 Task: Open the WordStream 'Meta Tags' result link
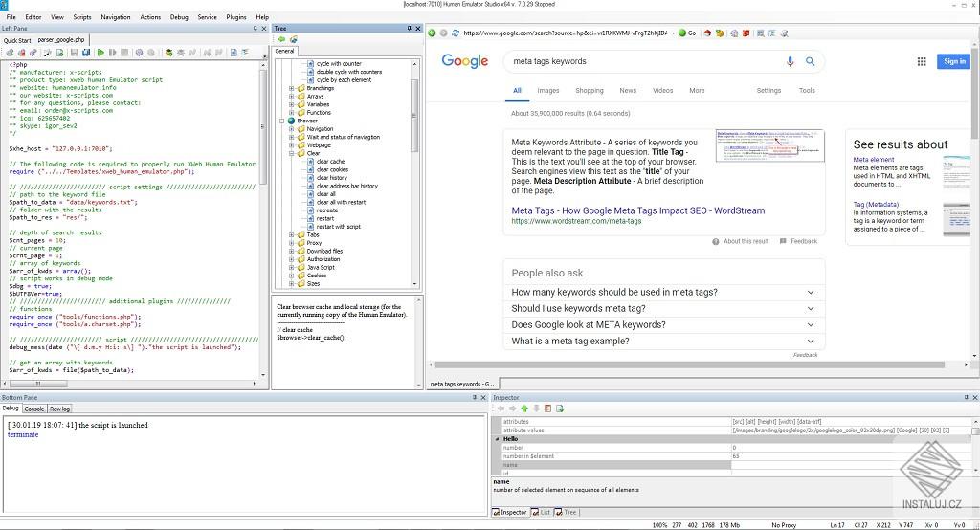click(638, 210)
